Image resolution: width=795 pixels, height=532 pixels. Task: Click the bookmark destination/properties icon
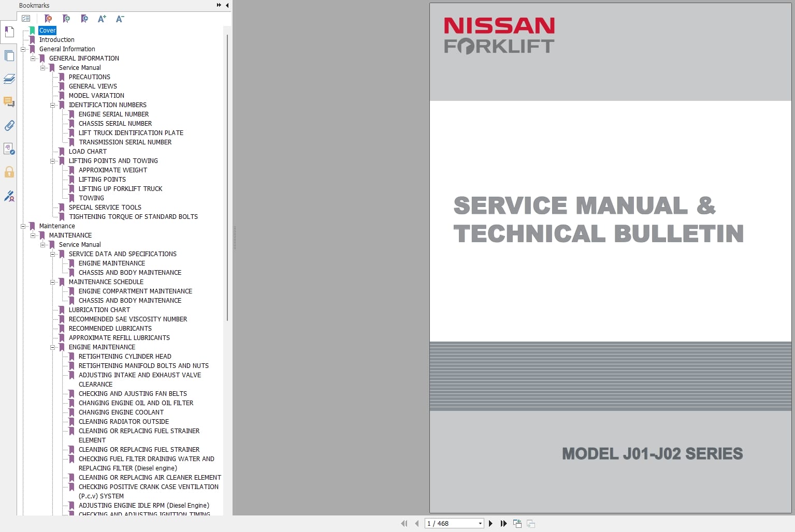pos(84,19)
